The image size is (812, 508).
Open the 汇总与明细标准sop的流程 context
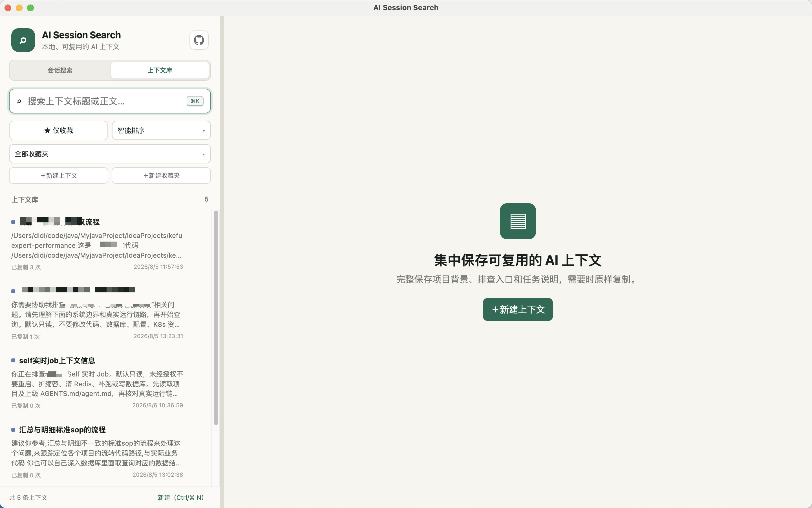click(97, 452)
